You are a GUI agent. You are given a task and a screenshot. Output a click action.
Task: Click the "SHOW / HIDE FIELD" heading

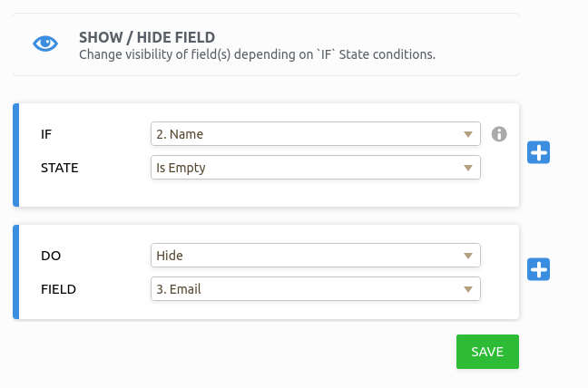point(147,37)
